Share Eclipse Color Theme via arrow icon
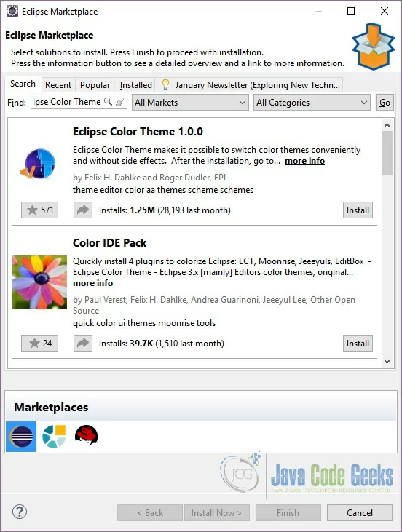The height and width of the screenshot is (532, 402). pos(83,210)
